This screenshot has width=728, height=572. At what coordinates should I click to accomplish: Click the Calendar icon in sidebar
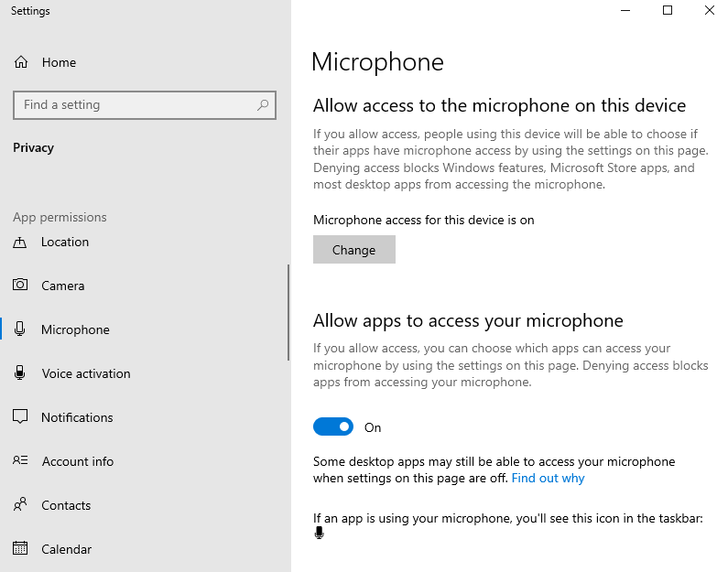(x=20, y=549)
